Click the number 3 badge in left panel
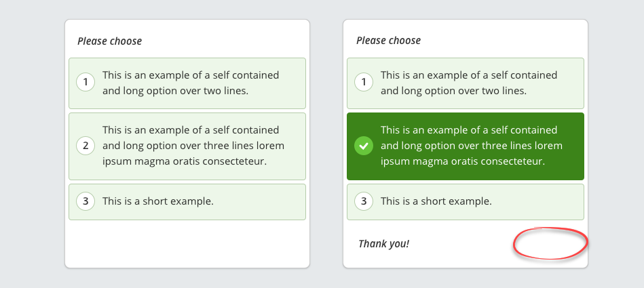This screenshot has width=644, height=288. tap(86, 201)
